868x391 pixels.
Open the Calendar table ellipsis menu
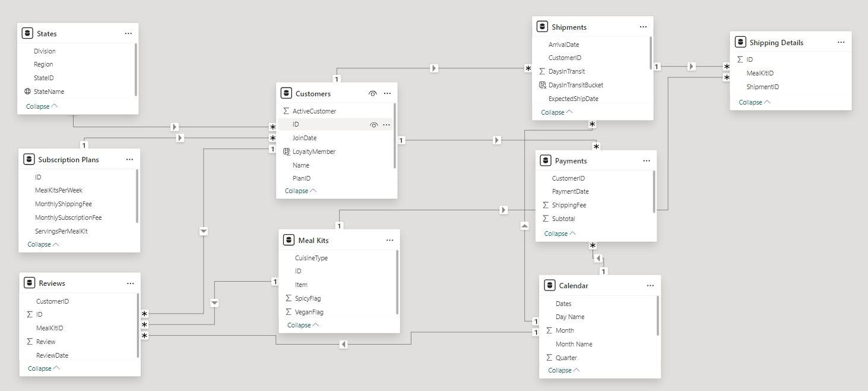[x=650, y=286]
